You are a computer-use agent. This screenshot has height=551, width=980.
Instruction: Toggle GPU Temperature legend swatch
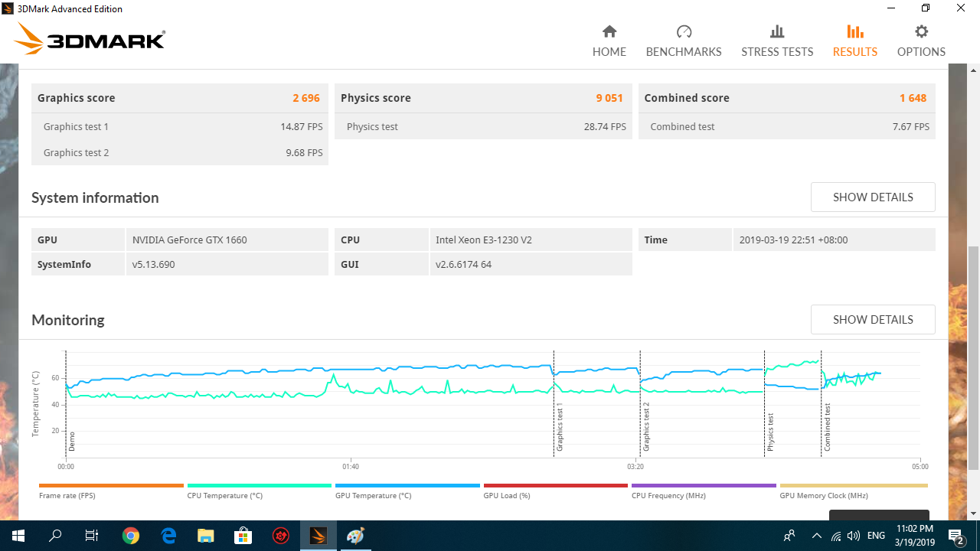[x=407, y=485]
